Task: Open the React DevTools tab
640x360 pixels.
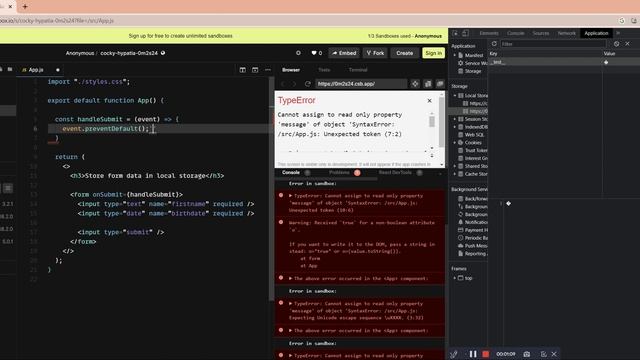Action: coord(395,173)
